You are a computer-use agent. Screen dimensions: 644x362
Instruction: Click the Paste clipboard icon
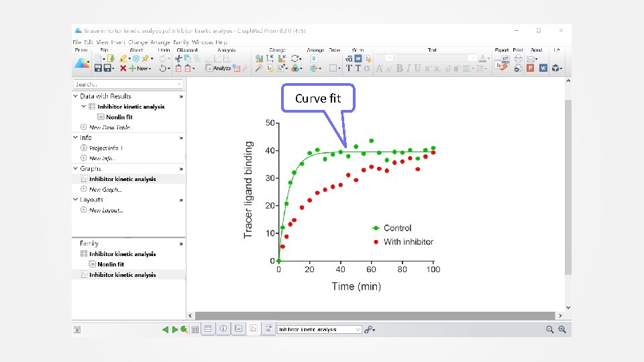pos(178,68)
